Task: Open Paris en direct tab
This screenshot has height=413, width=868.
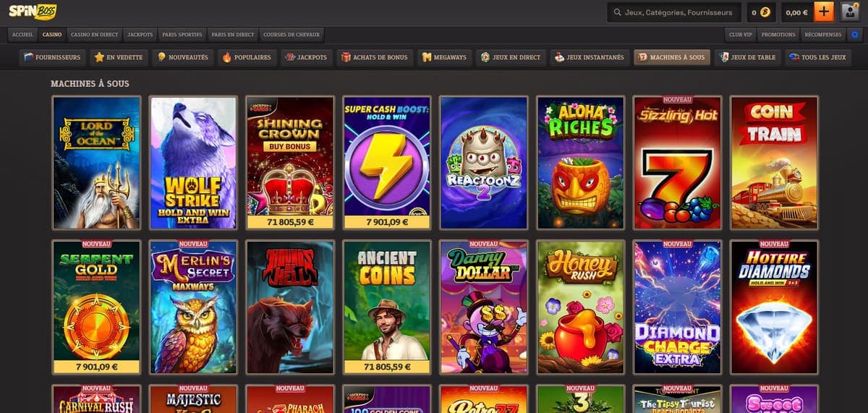Action: 233,34
